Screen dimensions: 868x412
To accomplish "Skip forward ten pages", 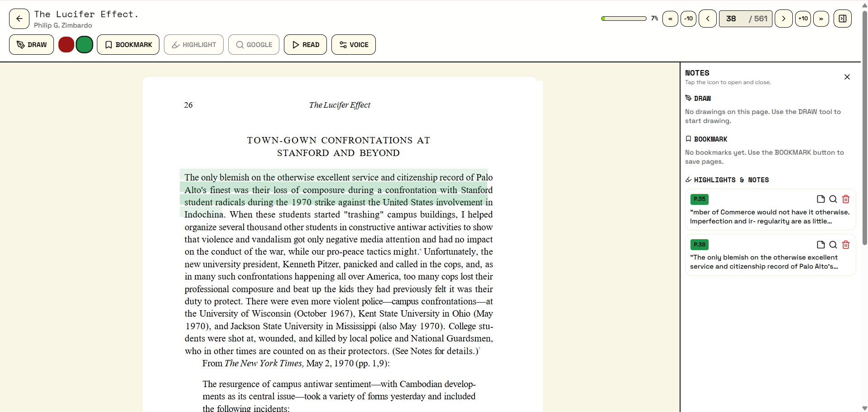I will [x=803, y=19].
